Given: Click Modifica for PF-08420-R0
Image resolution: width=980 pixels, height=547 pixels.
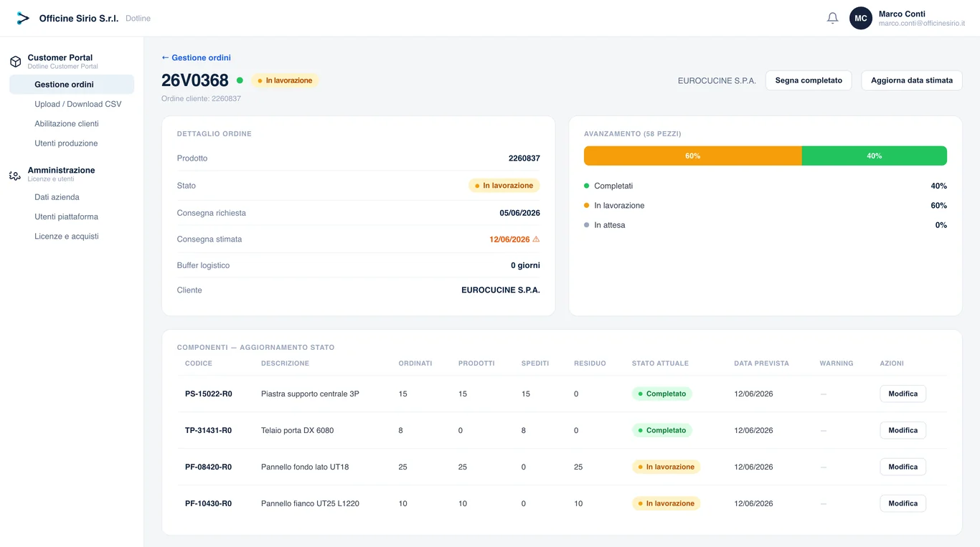Looking at the screenshot, I should tap(903, 467).
